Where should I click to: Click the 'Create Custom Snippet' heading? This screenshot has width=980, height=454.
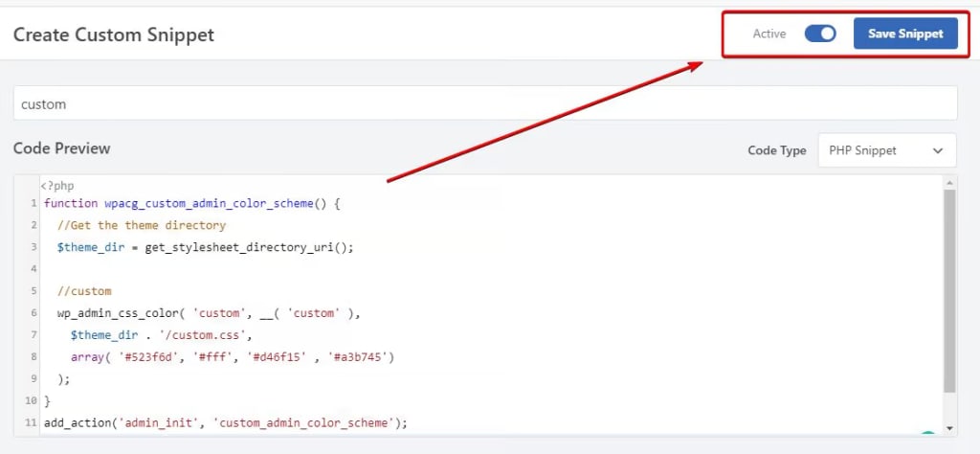[x=114, y=34]
